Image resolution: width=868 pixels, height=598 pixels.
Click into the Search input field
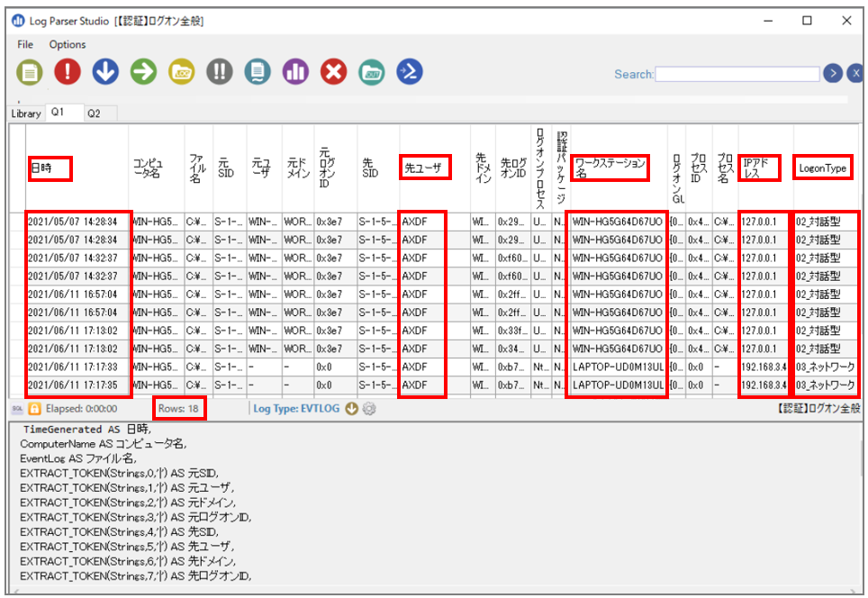[x=737, y=74]
